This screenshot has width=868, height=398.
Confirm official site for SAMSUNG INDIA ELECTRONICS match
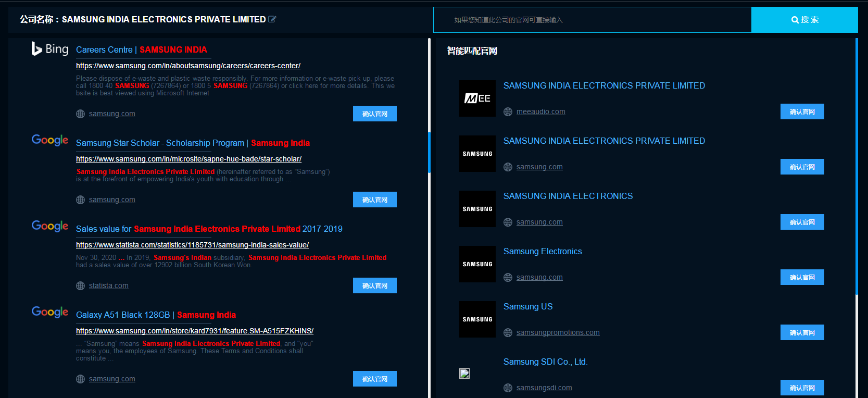802,222
